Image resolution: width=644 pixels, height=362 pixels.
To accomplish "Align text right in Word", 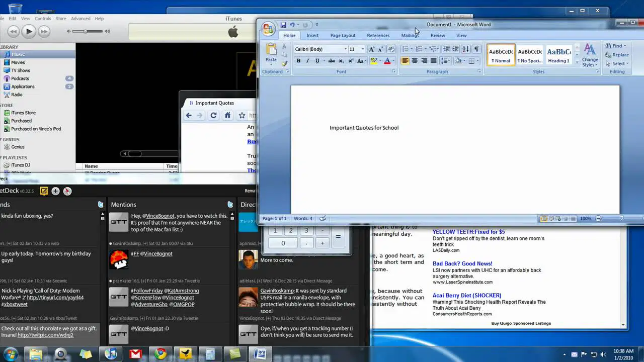I will tap(424, 61).
